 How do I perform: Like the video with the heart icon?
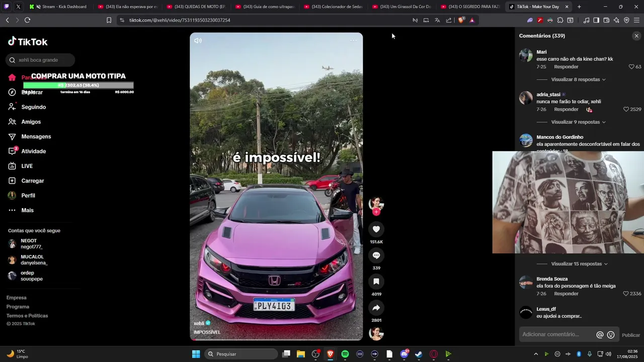376,229
